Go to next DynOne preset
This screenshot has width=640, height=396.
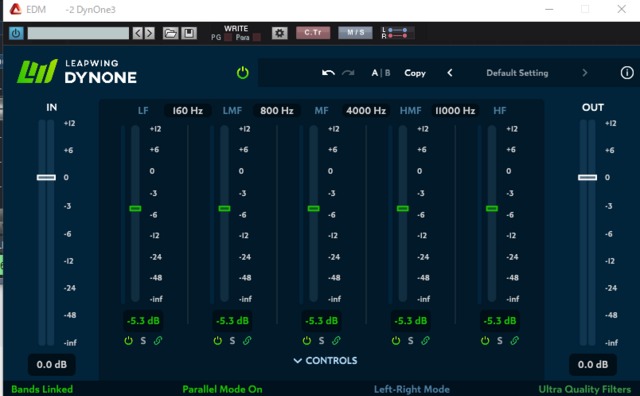click(x=585, y=73)
